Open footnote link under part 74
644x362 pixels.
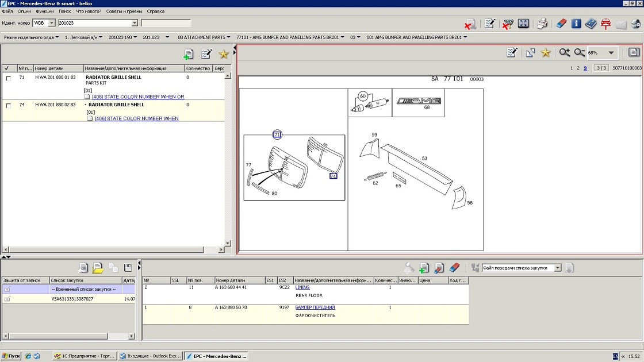[x=137, y=118]
